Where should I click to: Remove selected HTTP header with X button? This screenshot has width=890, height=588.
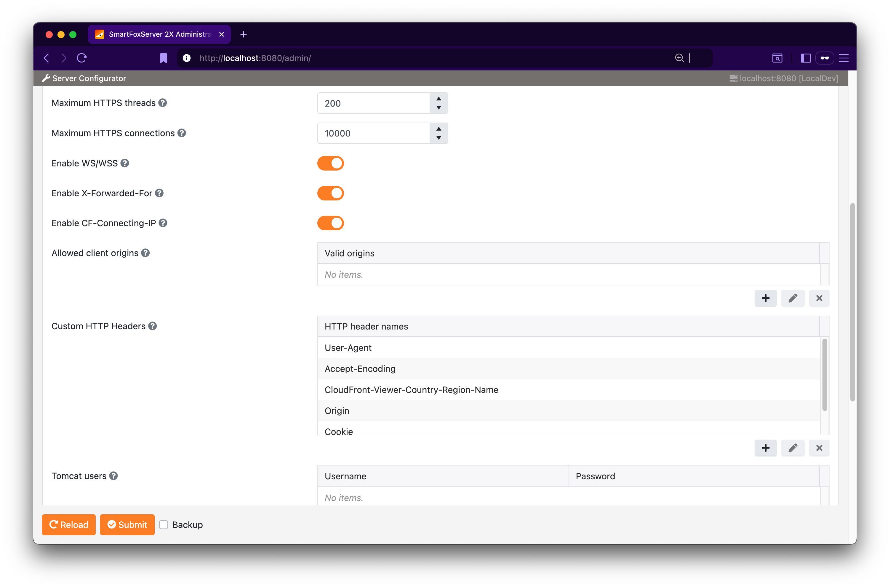pos(819,448)
